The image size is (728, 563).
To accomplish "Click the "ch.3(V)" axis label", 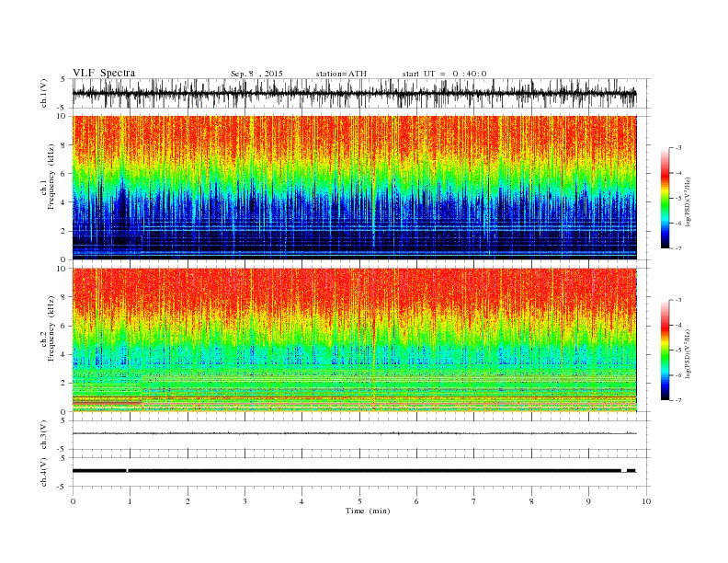I will click(44, 435).
